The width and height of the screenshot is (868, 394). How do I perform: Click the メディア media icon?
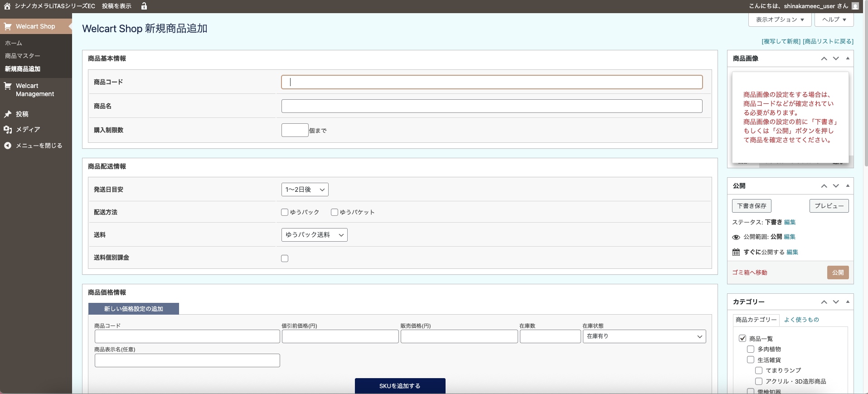point(8,130)
